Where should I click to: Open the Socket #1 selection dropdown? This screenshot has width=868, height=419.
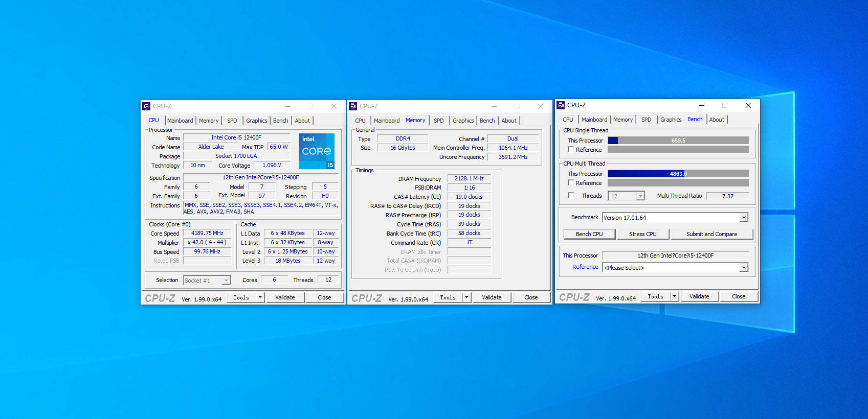[207, 281]
